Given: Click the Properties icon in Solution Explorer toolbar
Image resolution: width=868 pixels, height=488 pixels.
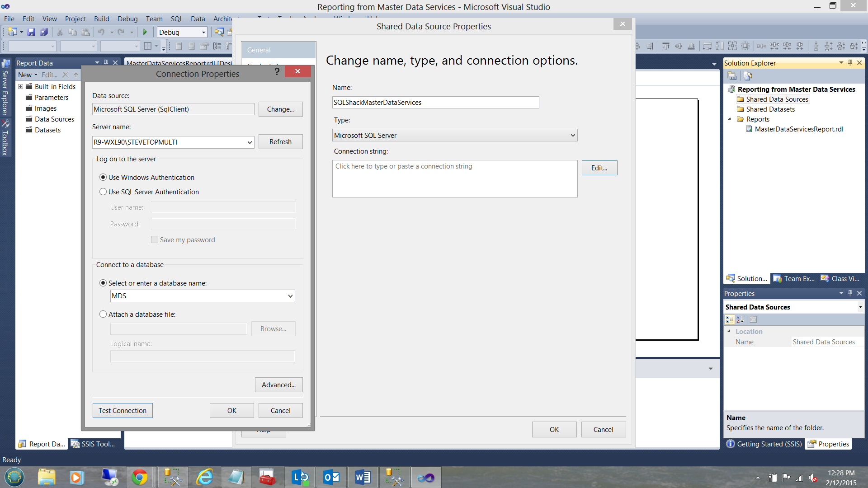Looking at the screenshot, I should pyautogui.click(x=732, y=76).
